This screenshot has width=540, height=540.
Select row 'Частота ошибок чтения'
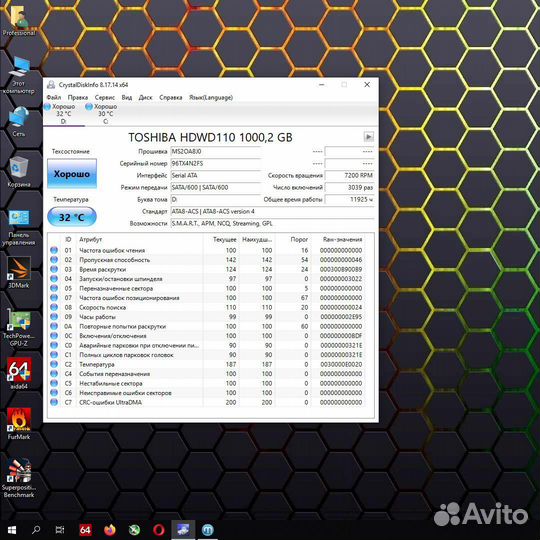207,250
